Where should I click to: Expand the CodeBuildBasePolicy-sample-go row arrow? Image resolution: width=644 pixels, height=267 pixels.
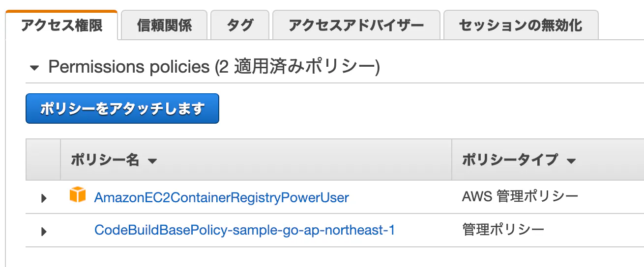pyautogui.click(x=44, y=231)
